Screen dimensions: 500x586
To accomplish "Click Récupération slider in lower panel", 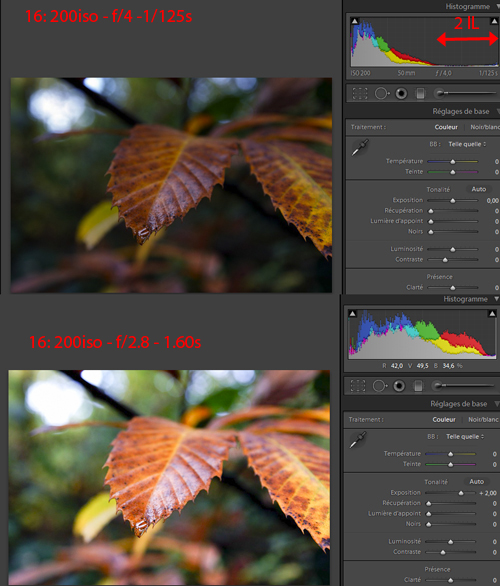I will [x=450, y=503].
